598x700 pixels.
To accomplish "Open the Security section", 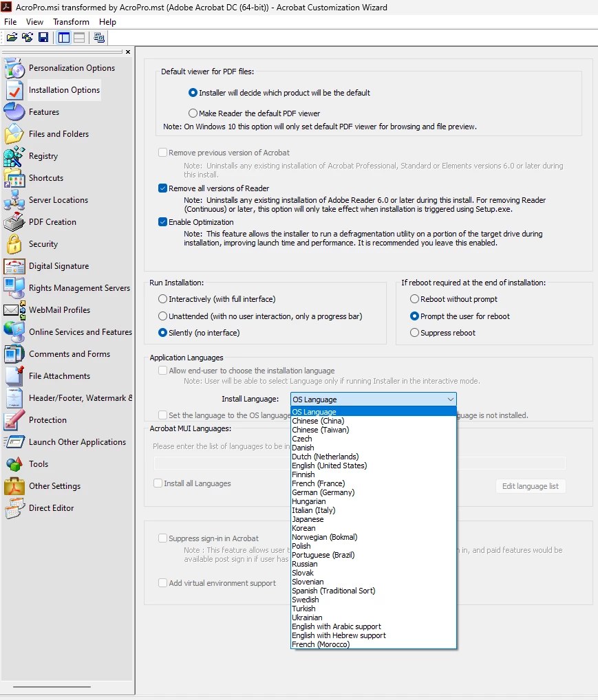I will 43,243.
